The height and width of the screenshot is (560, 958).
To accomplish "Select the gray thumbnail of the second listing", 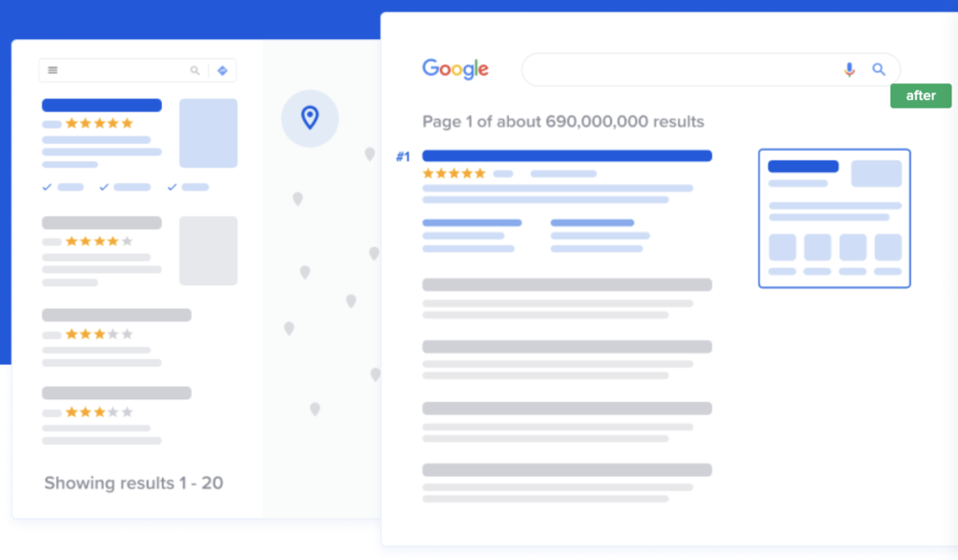I will tap(208, 251).
